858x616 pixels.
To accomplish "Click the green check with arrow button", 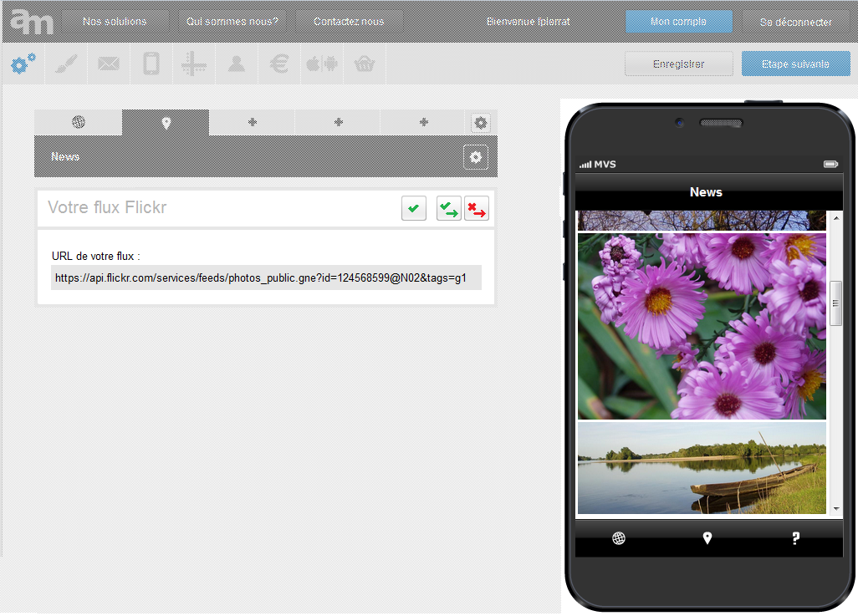I will 448,208.
